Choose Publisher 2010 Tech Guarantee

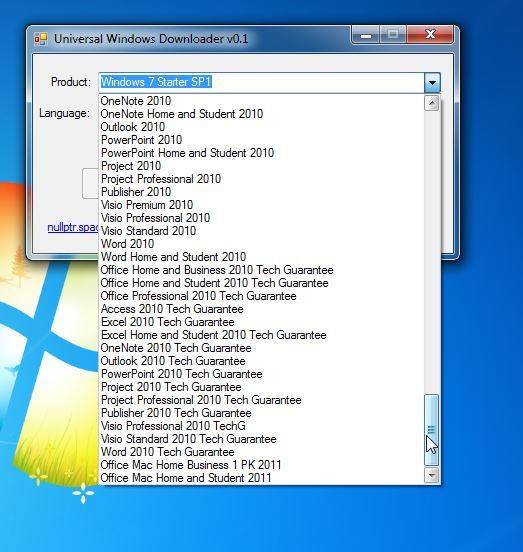262,413
